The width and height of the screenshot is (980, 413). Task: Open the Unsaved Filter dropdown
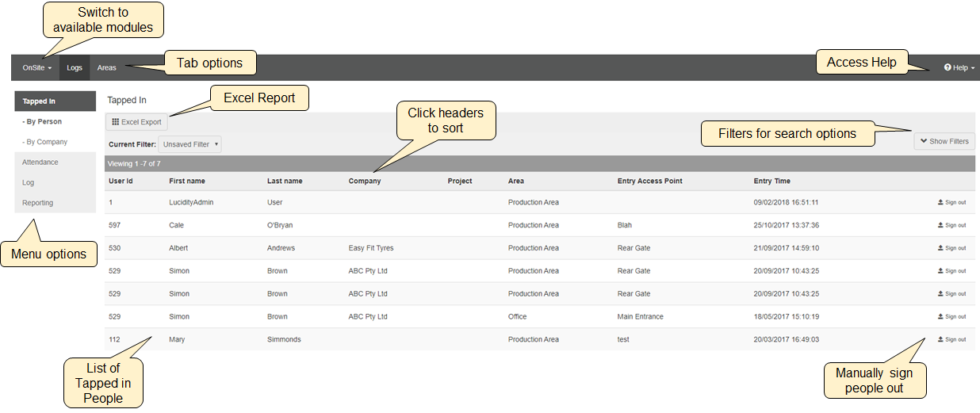190,144
